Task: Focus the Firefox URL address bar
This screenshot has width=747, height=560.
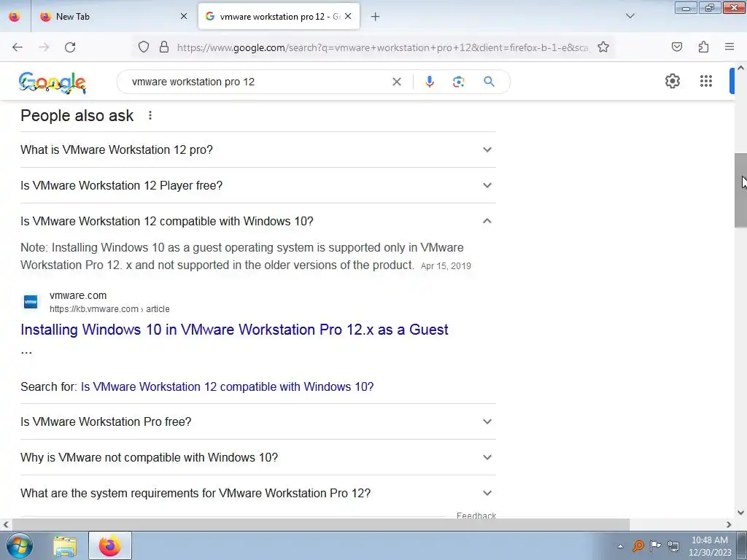Action: [382, 47]
